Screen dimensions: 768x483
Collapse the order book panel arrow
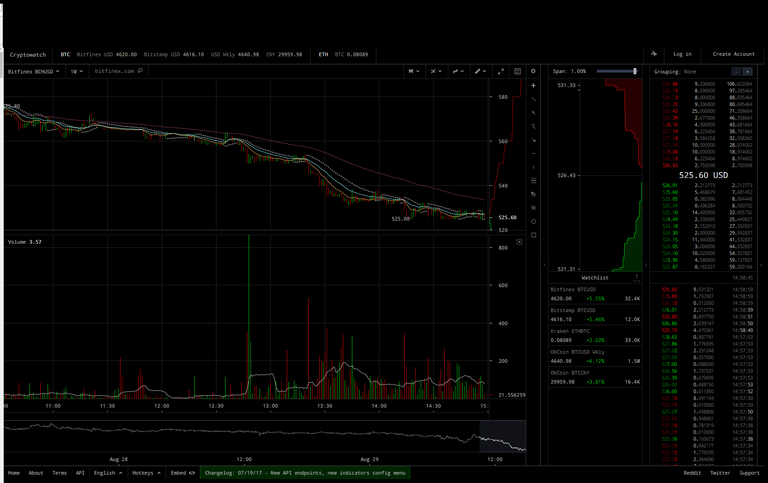click(646, 265)
